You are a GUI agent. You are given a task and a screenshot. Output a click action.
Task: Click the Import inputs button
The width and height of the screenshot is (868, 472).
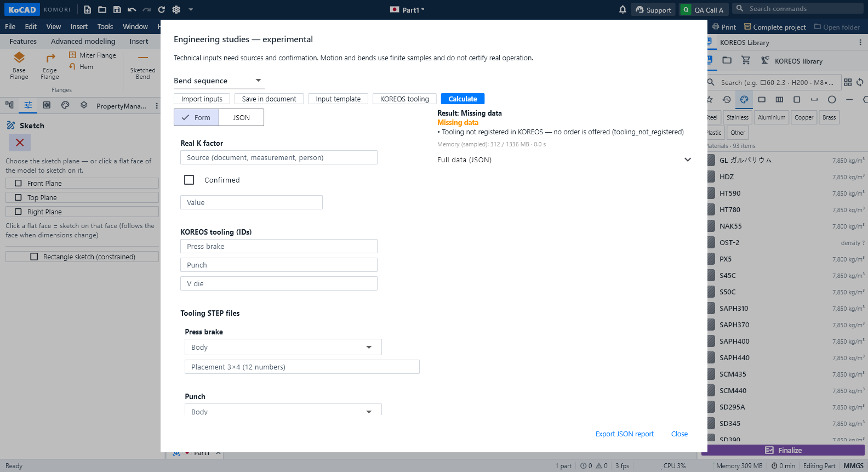(x=202, y=99)
